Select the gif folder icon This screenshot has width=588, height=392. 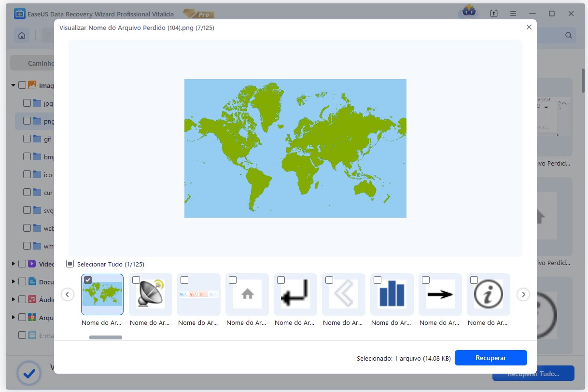click(x=37, y=139)
